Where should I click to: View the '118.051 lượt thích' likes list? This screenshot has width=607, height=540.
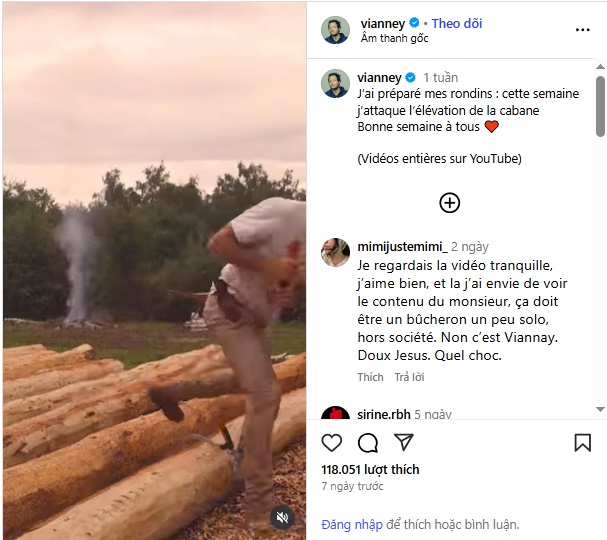point(370,469)
